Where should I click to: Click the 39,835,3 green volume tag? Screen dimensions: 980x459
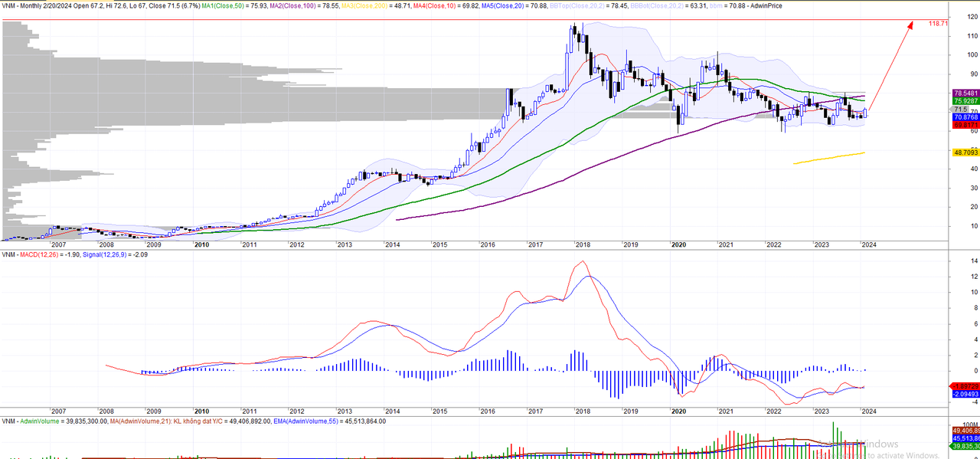click(x=965, y=446)
